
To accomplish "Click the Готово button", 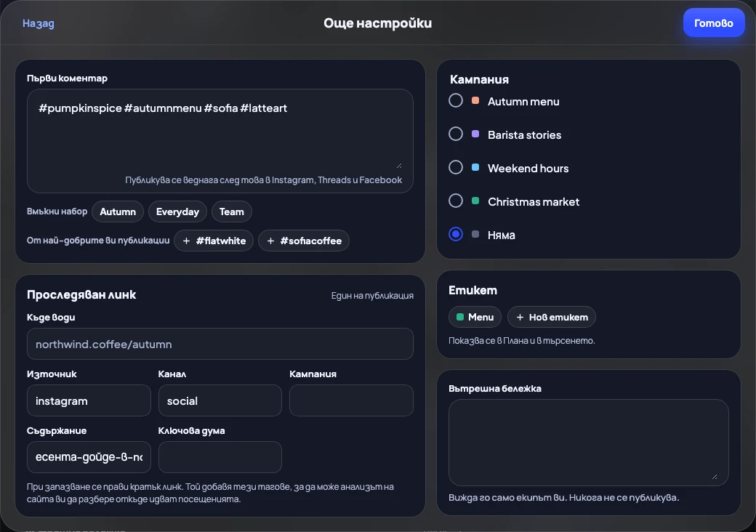I will tap(714, 23).
